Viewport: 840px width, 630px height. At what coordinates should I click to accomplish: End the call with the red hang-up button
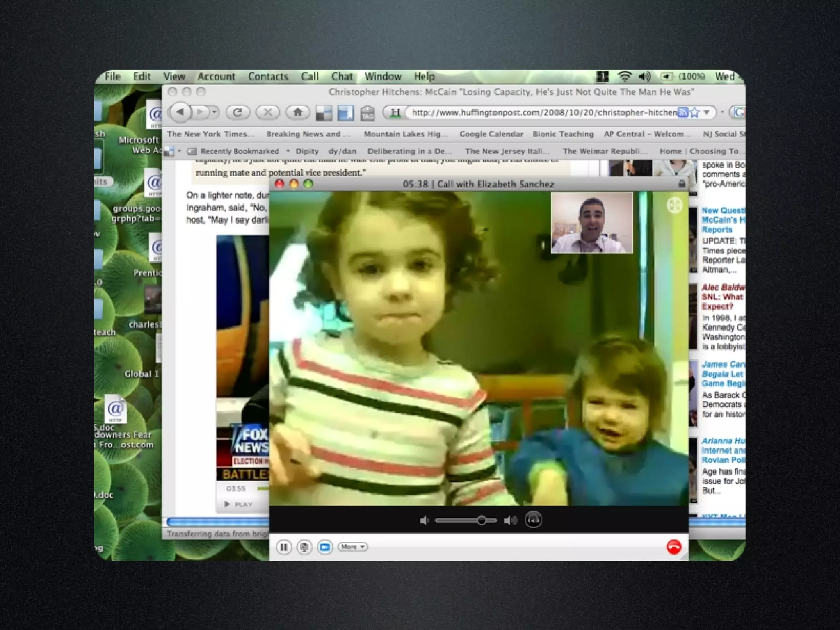click(673, 547)
